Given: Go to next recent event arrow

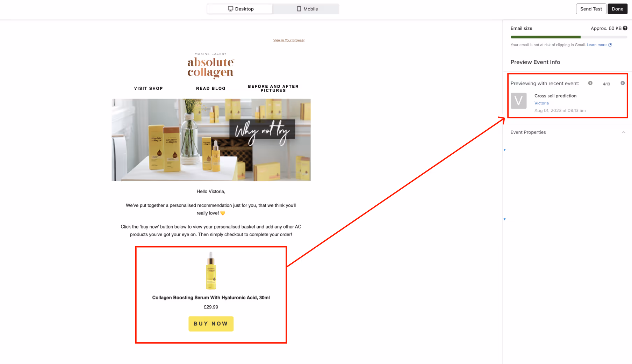Looking at the screenshot, I should coord(623,83).
